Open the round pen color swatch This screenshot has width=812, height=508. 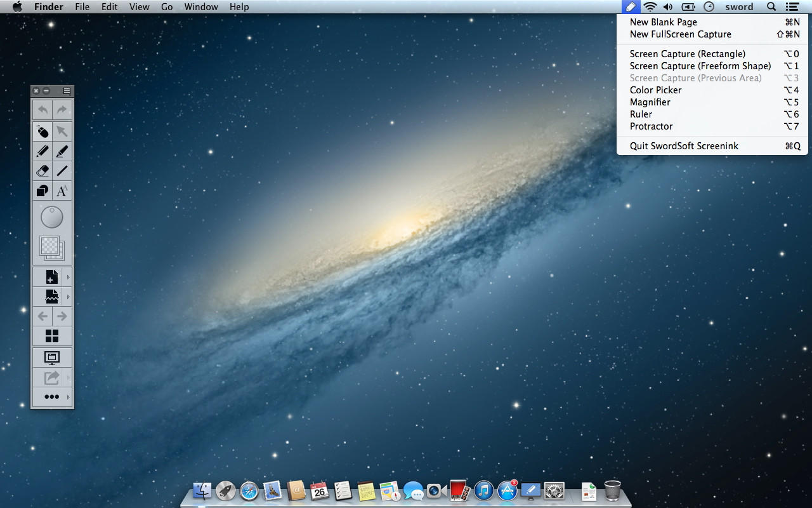coord(52,217)
